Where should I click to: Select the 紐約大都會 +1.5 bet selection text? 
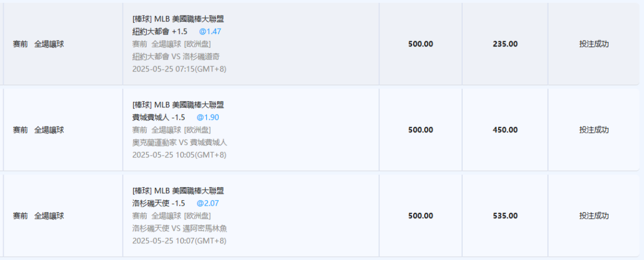(160, 31)
